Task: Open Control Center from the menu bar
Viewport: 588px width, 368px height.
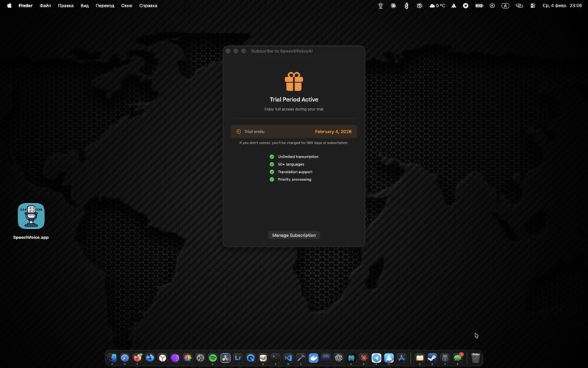Action: click(x=532, y=6)
